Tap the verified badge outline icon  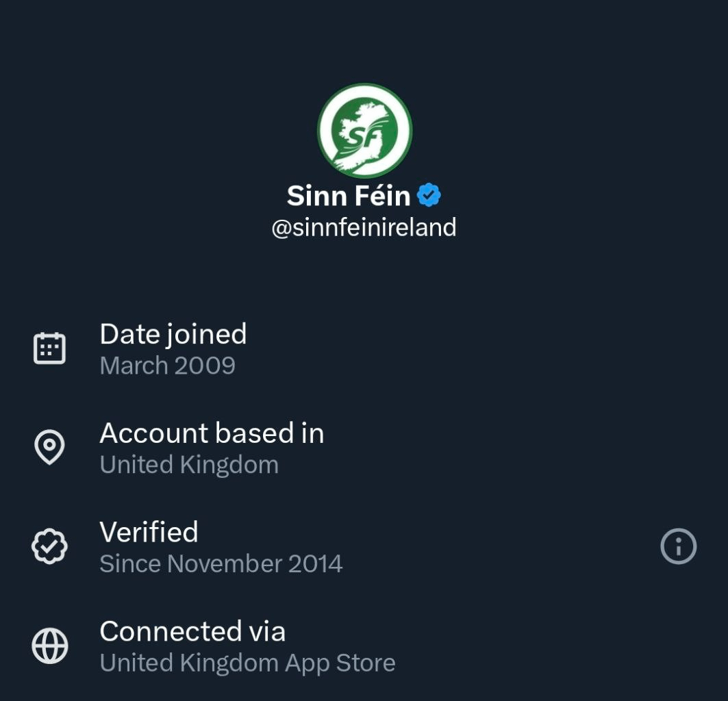(49, 546)
